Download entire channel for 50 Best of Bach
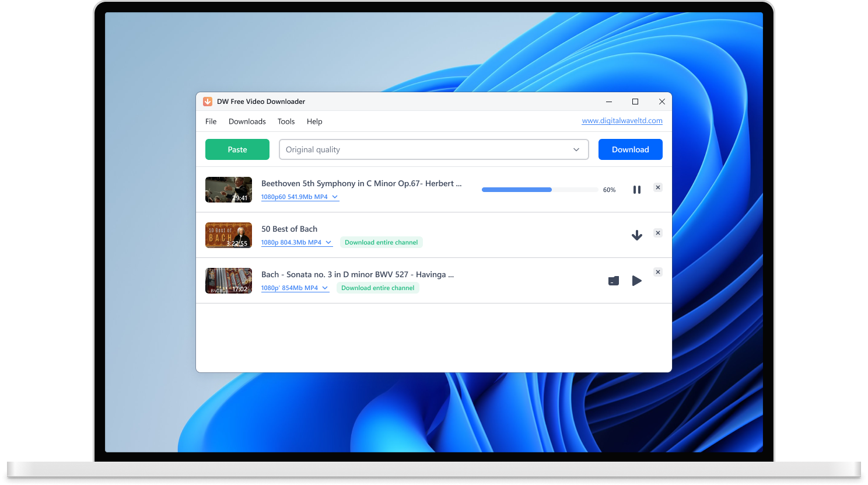 click(381, 242)
